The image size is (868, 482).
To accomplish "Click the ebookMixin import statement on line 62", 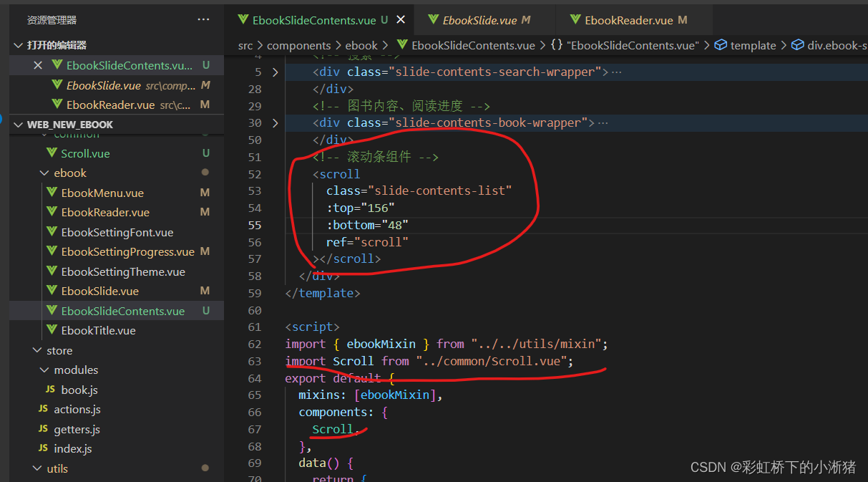I will (447, 344).
